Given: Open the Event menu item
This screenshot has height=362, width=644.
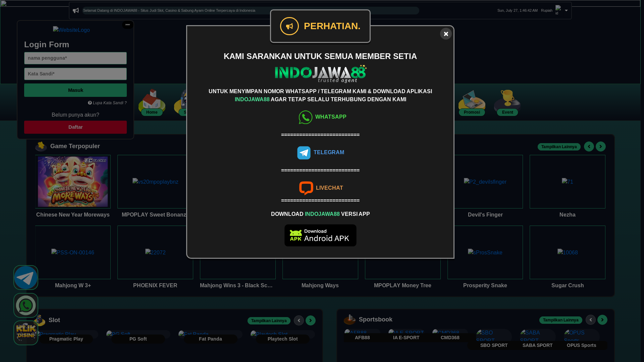Looking at the screenshot, I should pos(507,103).
